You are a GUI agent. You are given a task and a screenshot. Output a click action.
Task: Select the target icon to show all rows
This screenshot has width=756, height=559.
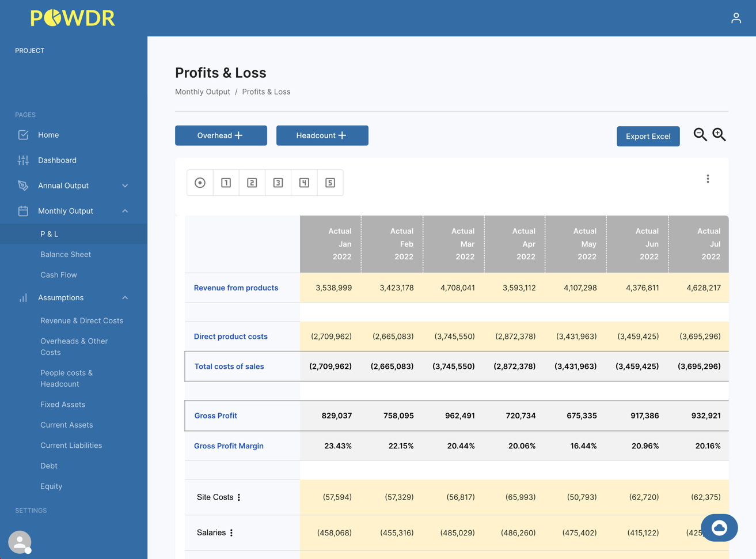point(199,182)
